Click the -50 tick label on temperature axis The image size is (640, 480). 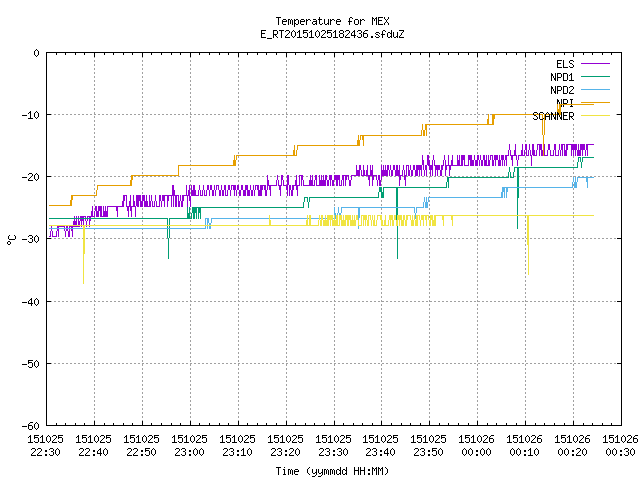coord(31,364)
